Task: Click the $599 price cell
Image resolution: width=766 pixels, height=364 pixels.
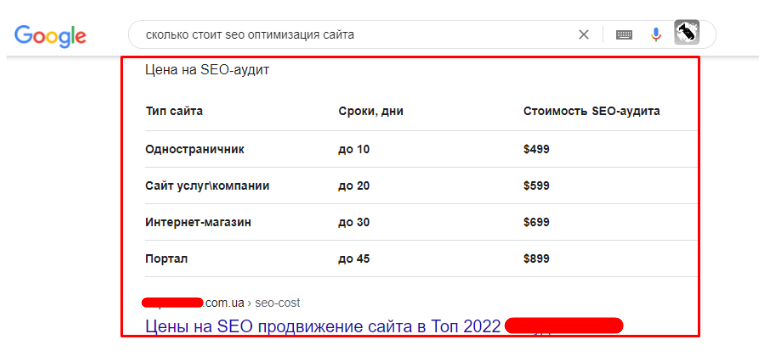Action: 536,186
